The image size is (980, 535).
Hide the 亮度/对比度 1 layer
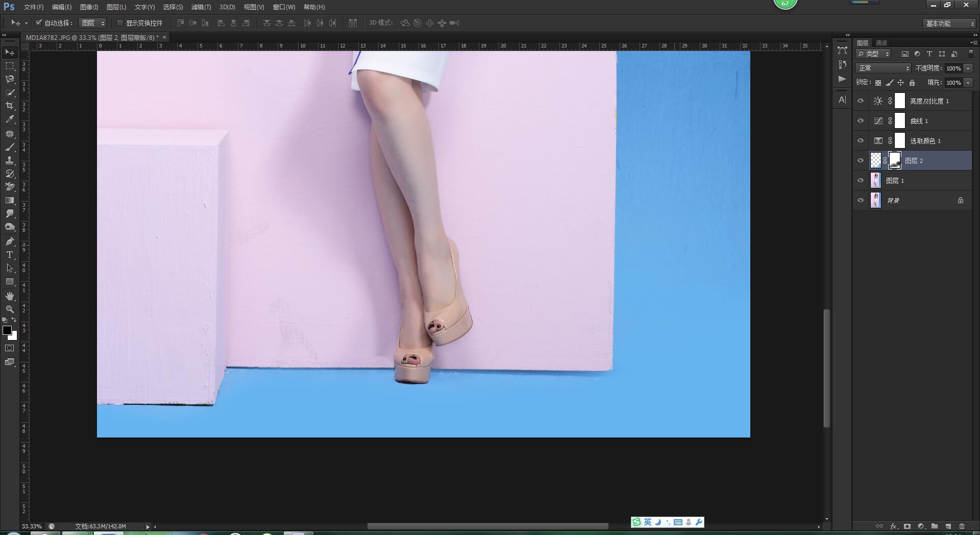861,101
